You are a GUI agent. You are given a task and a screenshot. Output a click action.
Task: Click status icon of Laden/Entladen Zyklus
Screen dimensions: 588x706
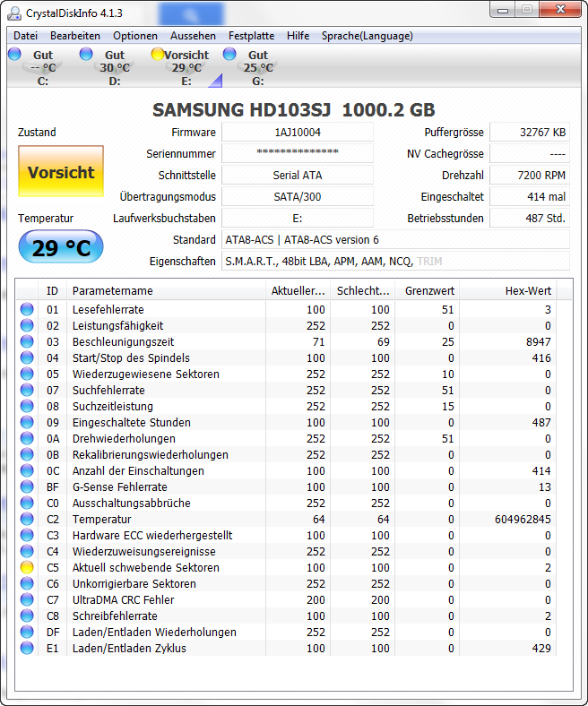27,649
